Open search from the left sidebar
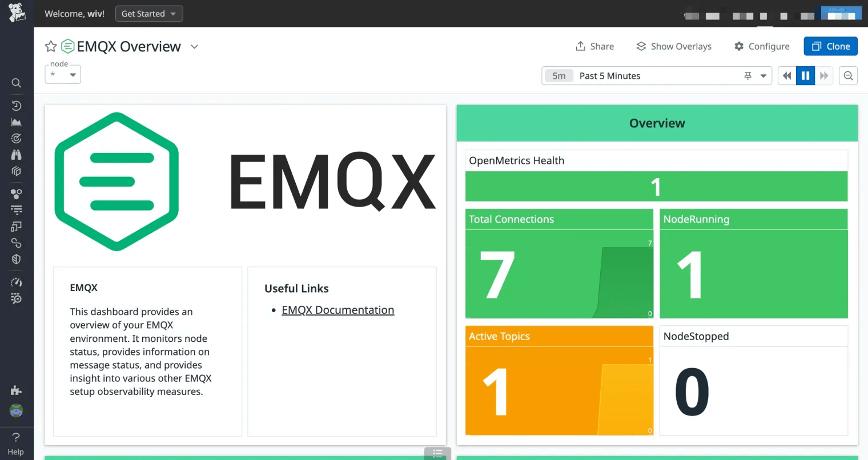Viewport: 868px width, 460px height. click(x=16, y=83)
